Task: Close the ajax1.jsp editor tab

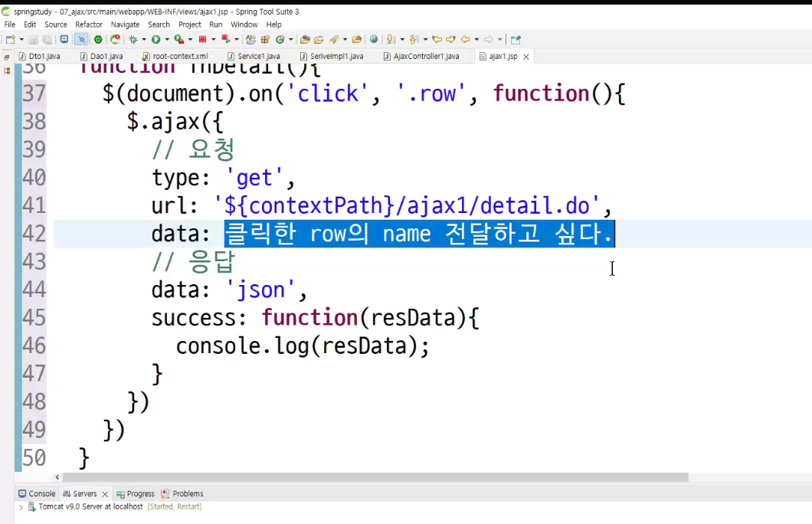Action: click(526, 57)
